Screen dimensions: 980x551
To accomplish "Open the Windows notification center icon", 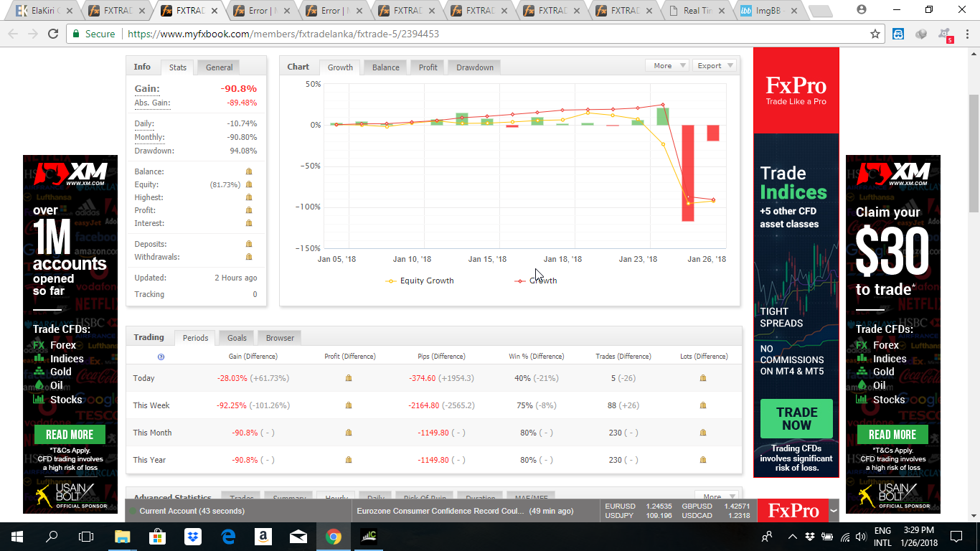I will pyautogui.click(x=956, y=536).
